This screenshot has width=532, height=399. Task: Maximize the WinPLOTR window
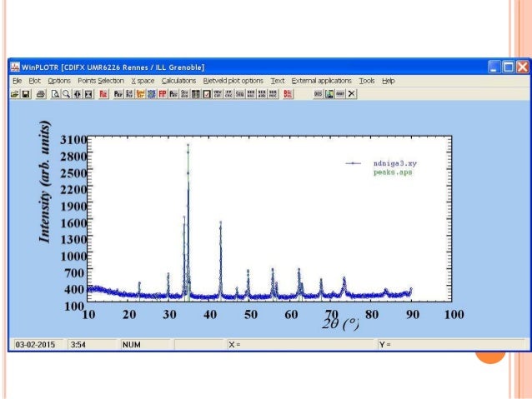click(x=509, y=67)
